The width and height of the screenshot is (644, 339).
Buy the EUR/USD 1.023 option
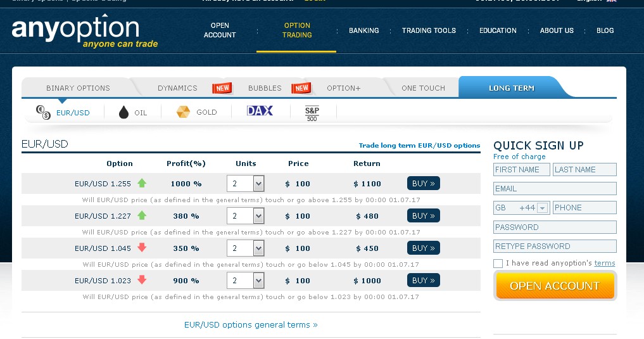point(424,280)
